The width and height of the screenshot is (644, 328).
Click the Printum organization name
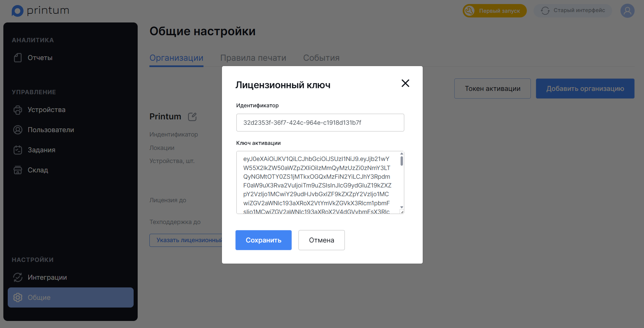[x=165, y=116]
